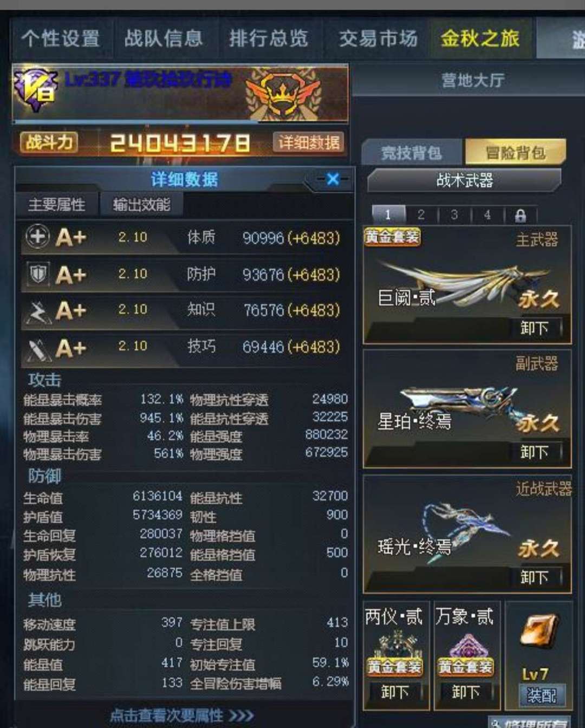585x728 pixels.
Task: Open the 战术武器 category selector
Action: (464, 180)
